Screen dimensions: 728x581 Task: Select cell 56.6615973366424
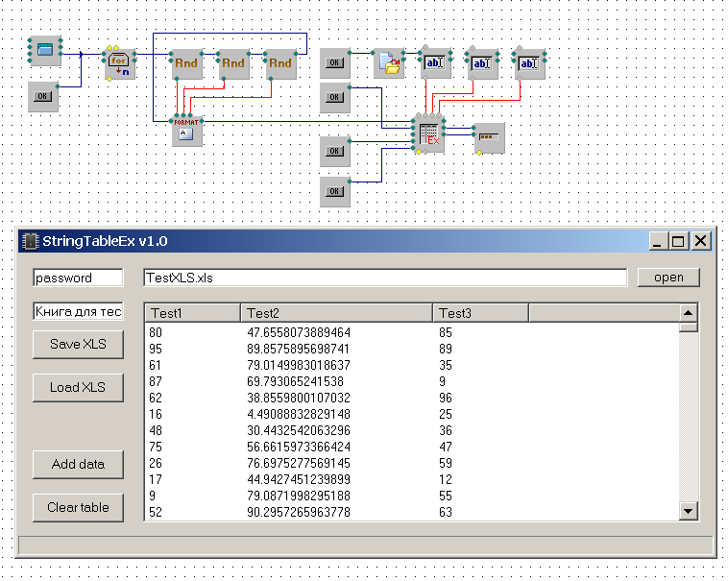299,447
